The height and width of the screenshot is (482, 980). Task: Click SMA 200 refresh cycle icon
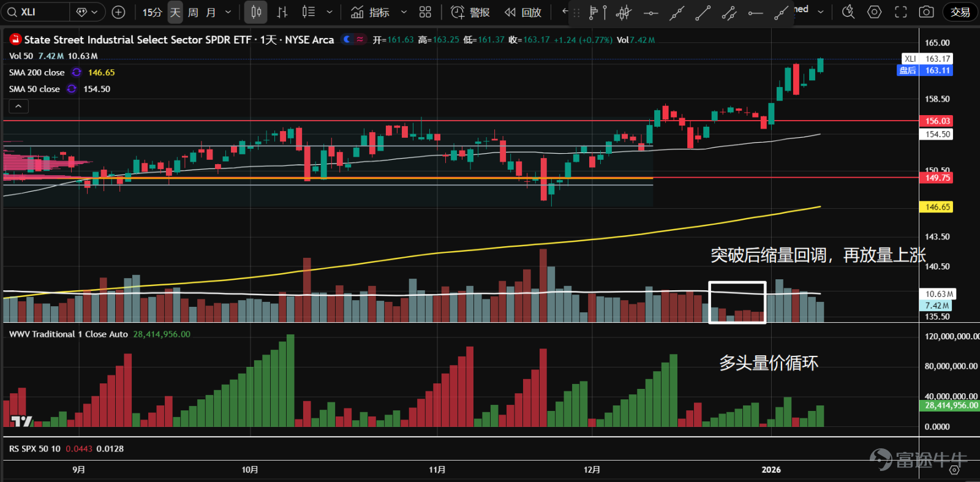tap(77, 72)
